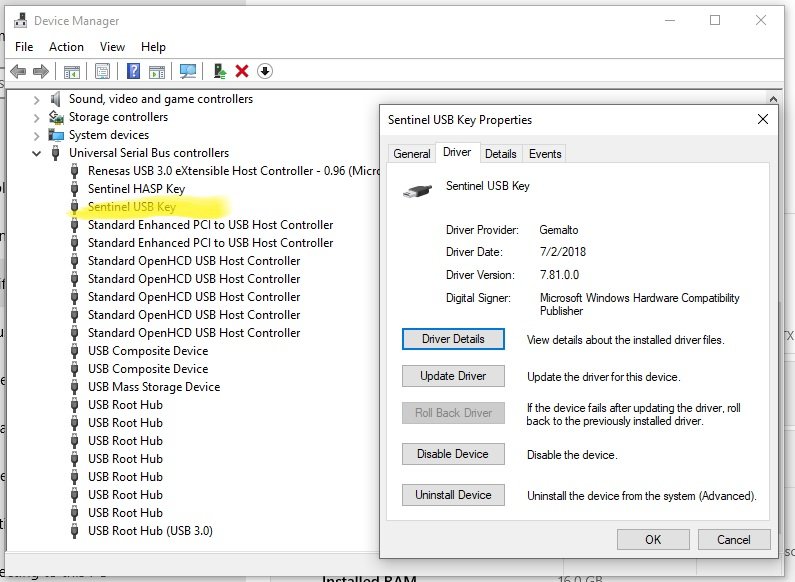
Task: Click the down-arrow Disable device toolbar icon
Action: [264, 71]
